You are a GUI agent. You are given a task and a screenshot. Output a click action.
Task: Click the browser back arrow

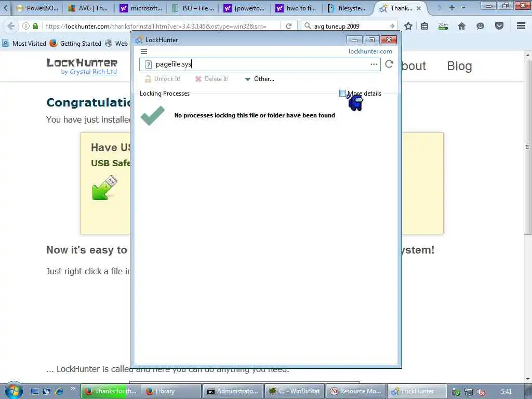click(x=11, y=26)
